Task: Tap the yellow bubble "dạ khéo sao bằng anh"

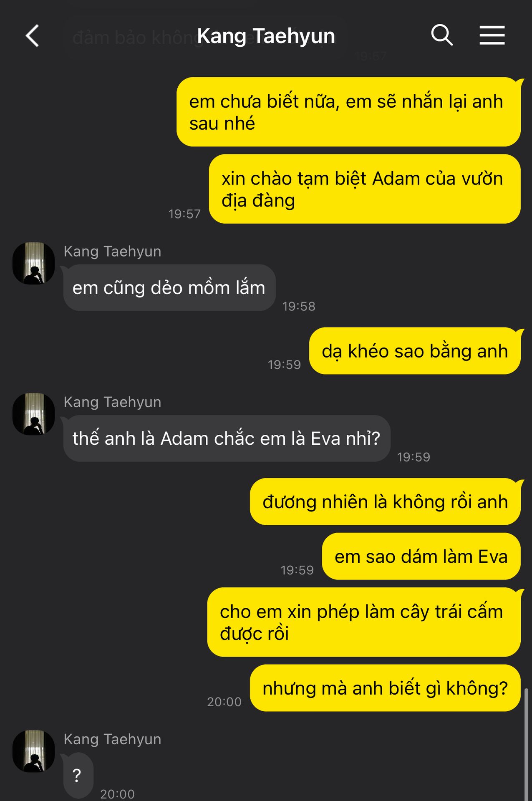Action: [x=415, y=351]
